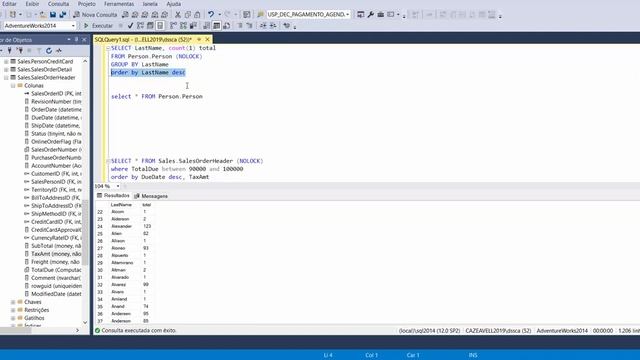The height and width of the screenshot is (360, 640).
Task: Open the Consulta menu
Action: (58, 4)
